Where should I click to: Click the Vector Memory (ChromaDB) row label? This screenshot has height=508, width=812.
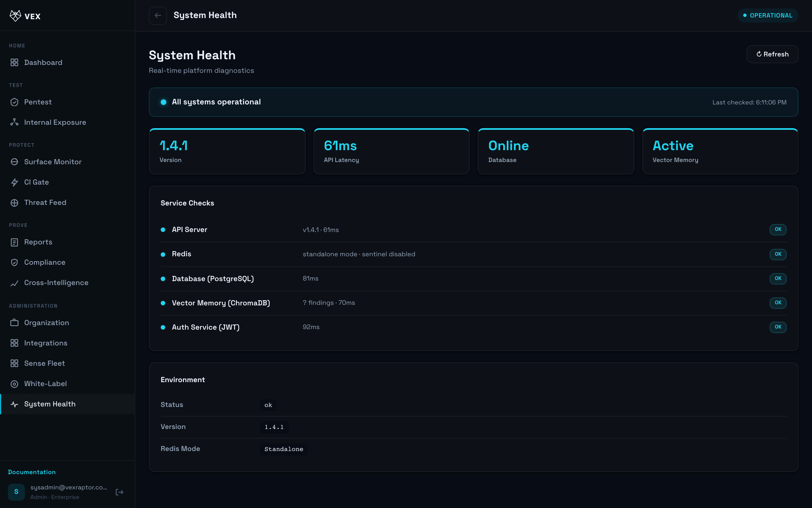221,303
